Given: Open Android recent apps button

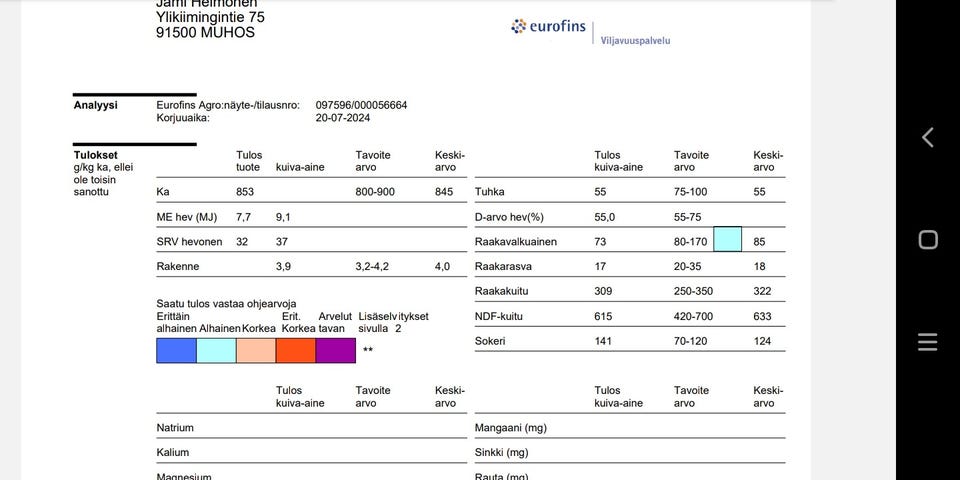Looking at the screenshot, I should (x=928, y=342).
